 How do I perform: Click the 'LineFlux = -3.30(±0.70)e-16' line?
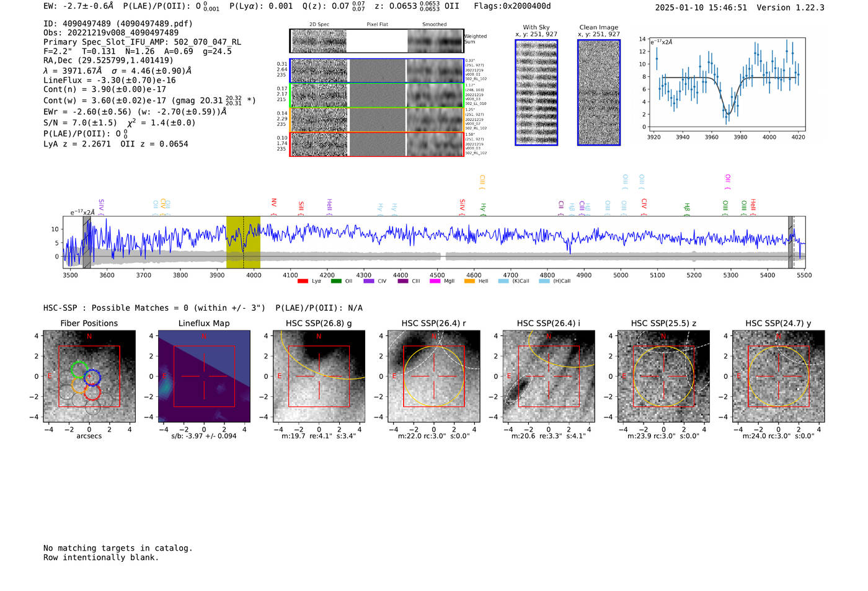click(110, 80)
